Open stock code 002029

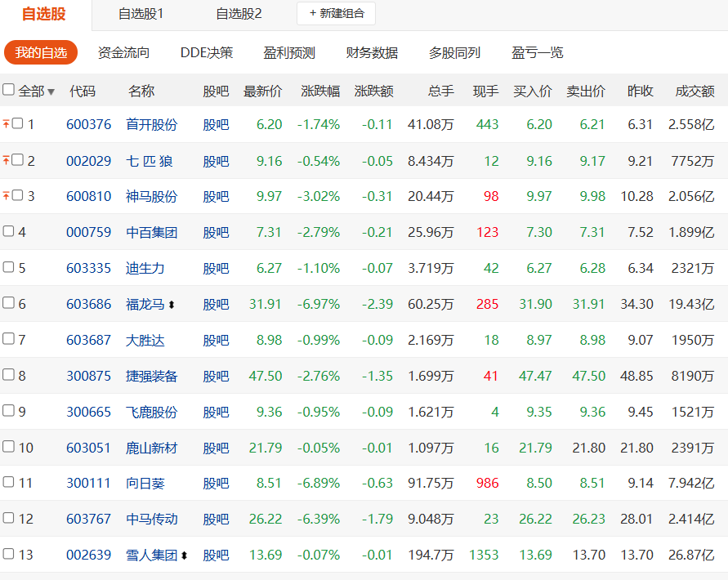[89, 161]
